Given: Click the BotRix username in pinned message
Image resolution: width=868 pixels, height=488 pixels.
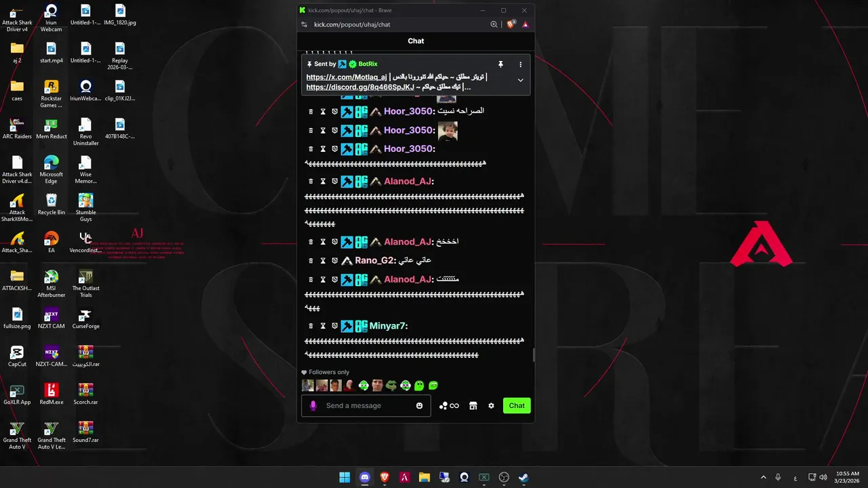Looking at the screenshot, I should coord(368,64).
